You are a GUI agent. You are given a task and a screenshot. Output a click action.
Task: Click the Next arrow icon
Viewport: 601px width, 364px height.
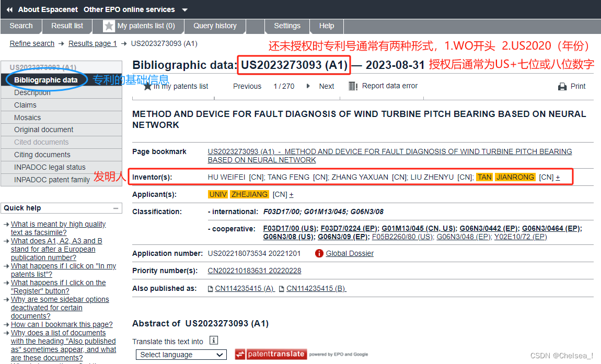(x=308, y=86)
